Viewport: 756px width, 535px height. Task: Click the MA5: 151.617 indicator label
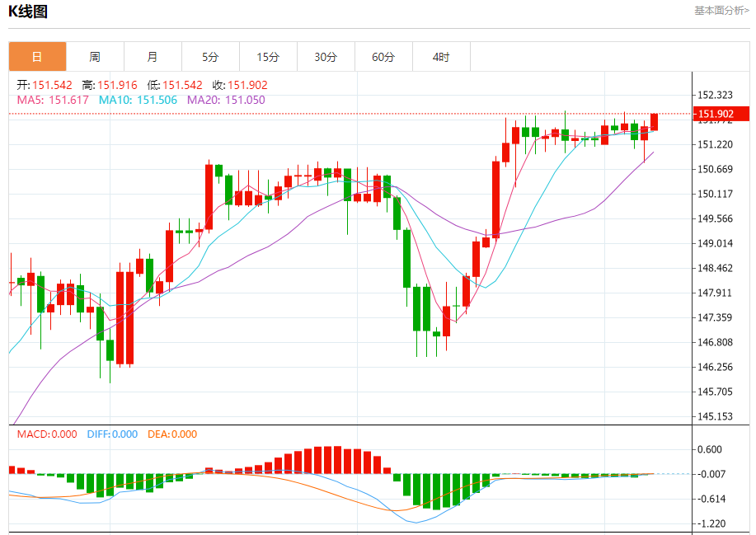53,101
